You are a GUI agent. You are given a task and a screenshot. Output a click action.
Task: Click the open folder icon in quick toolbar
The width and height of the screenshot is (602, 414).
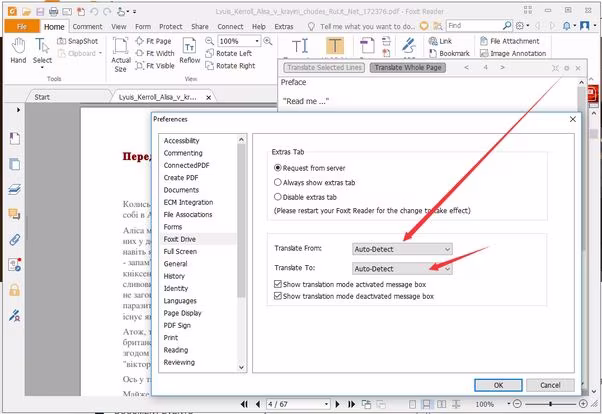(x=26, y=12)
